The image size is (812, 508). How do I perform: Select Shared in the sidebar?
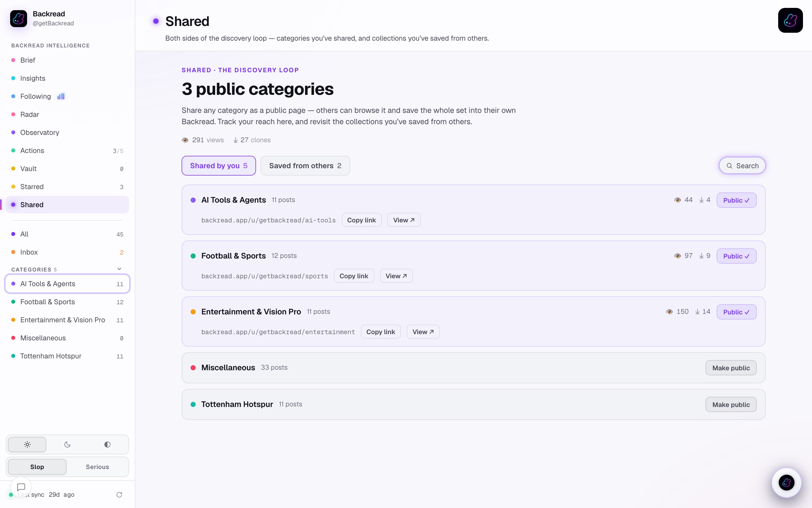click(x=67, y=205)
